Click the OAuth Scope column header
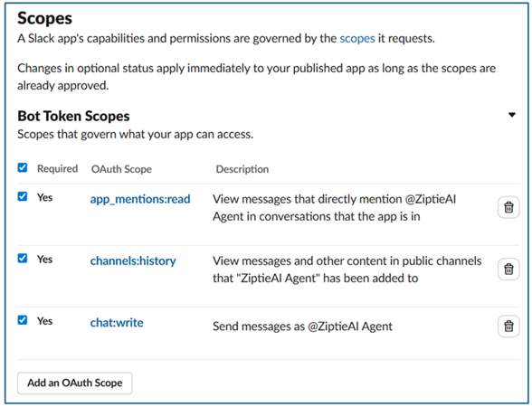This screenshot has height=407, width=532. [x=121, y=169]
